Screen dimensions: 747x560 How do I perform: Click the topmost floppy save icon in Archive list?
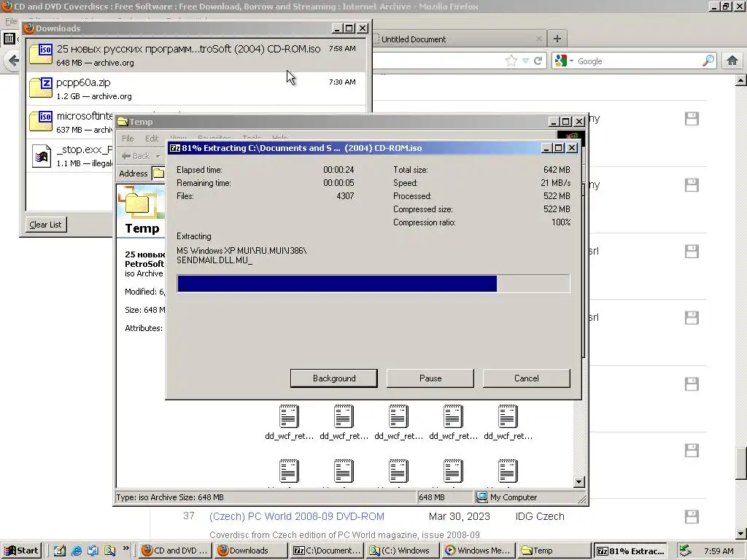click(692, 119)
